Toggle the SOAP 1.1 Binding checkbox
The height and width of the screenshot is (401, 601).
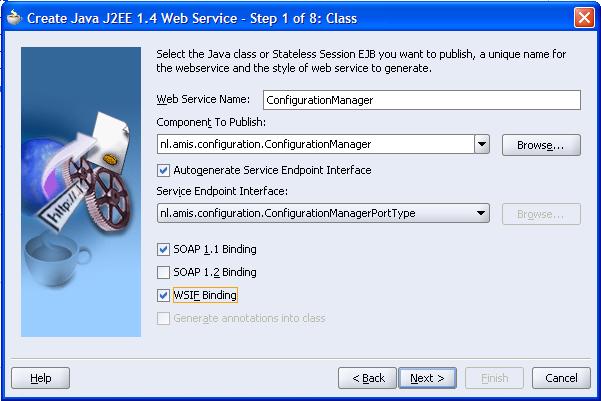point(163,249)
